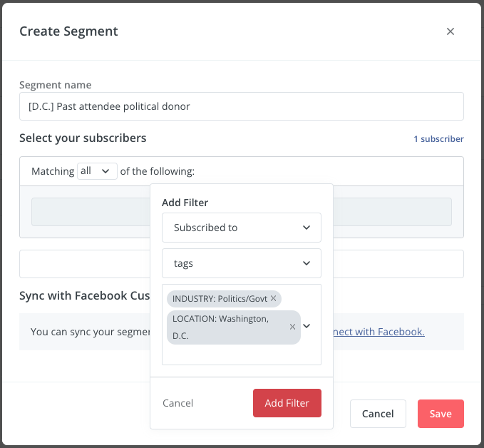
Task: Click the Add Filter button
Action: click(x=287, y=403)
